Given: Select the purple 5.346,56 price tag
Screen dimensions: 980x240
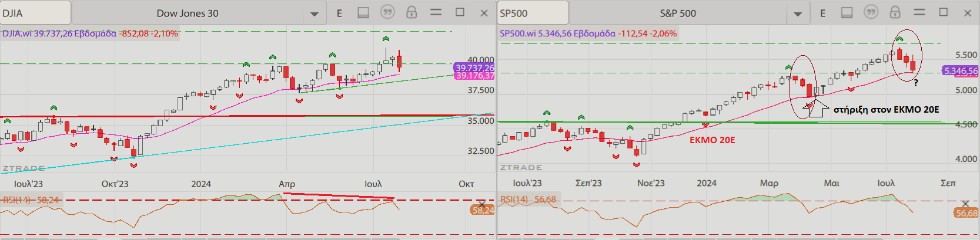Looking at the screenshot, I should pyautogui.click(x=961, y=71).
